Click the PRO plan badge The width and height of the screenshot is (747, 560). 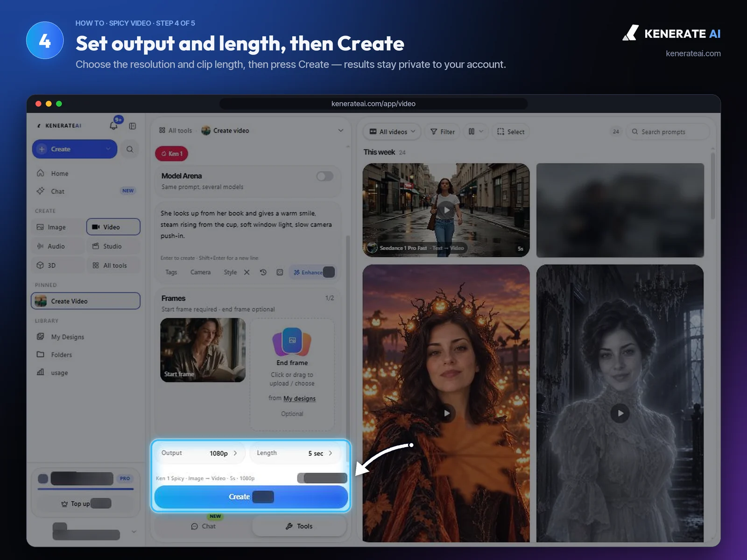[x=125, y=478]
